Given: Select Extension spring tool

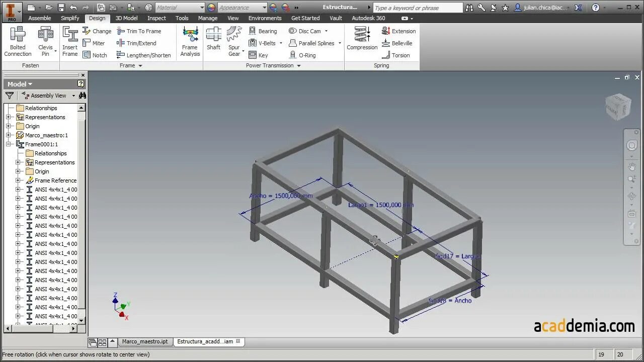Looking at the screenshot, I should (x=398, y=31).
